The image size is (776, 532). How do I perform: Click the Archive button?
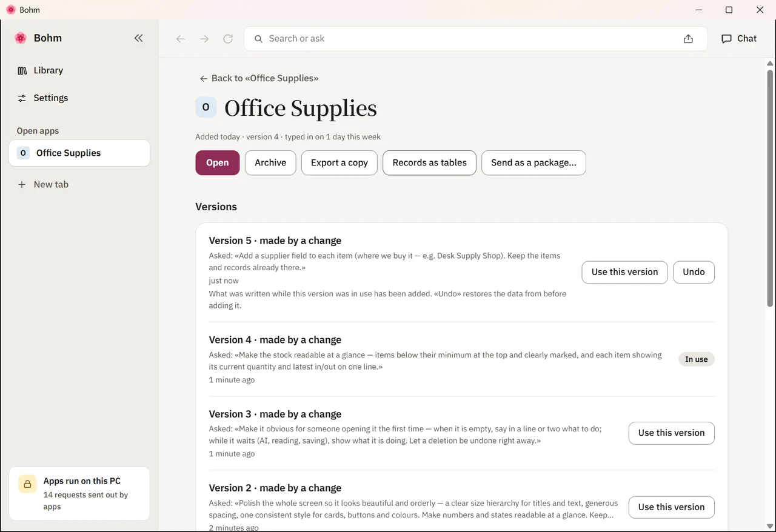coord(270,163)
